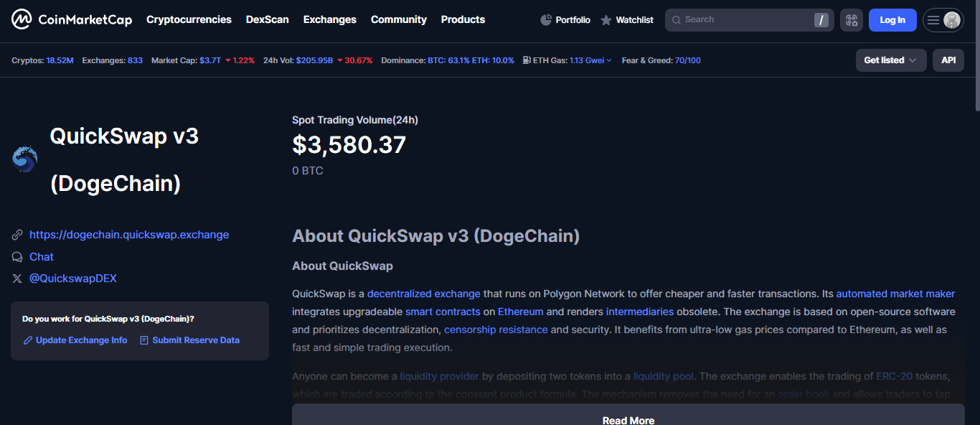Image resolution: width=980 pixels, height=425 pixels.
Task: Open the Products menu
Action: point(463,19)
